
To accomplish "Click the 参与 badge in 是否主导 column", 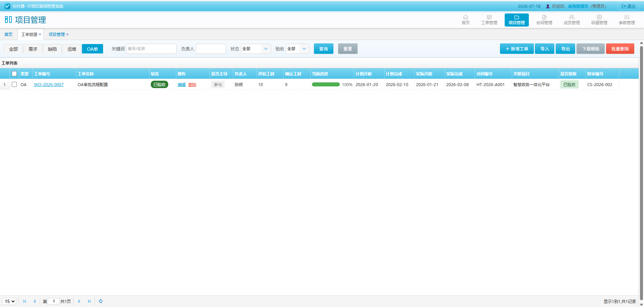I will 218,85.
